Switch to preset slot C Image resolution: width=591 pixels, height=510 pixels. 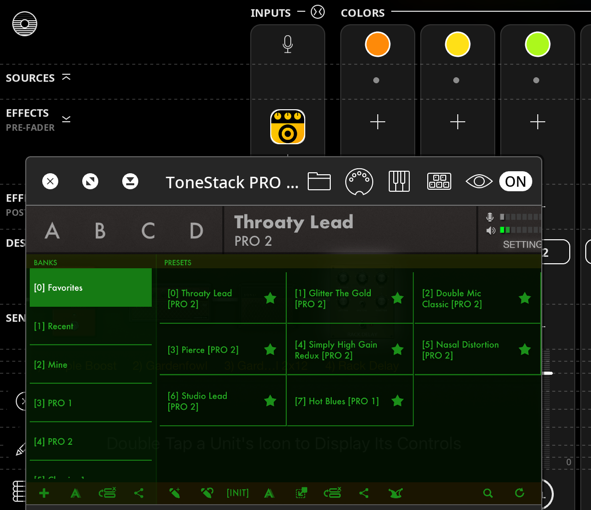148,231
